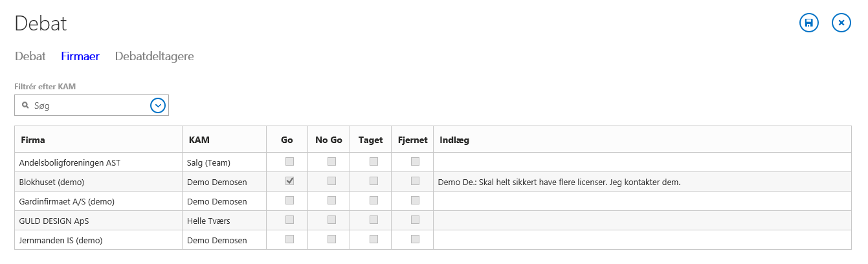The width and height of the screenshot is (868, 264).
Task: Click the save disk icon
Action: pos(808,23)
